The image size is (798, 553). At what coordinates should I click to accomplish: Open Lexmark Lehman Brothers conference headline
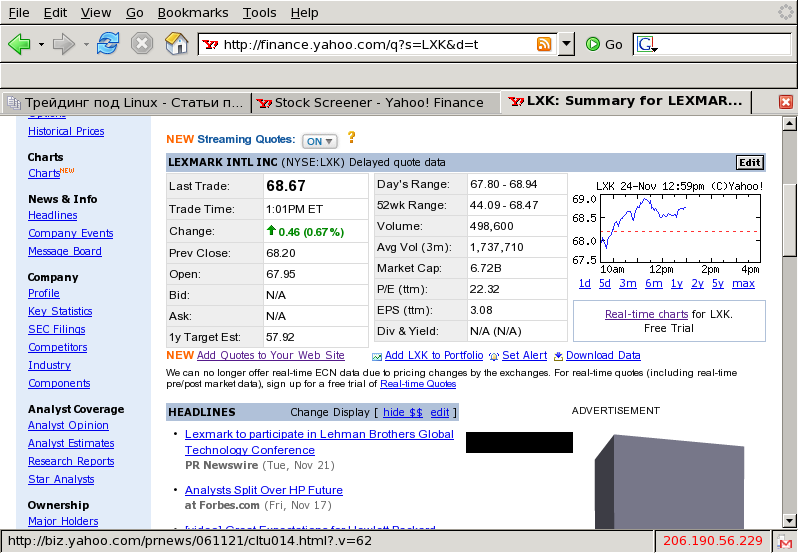click(319, 442)
